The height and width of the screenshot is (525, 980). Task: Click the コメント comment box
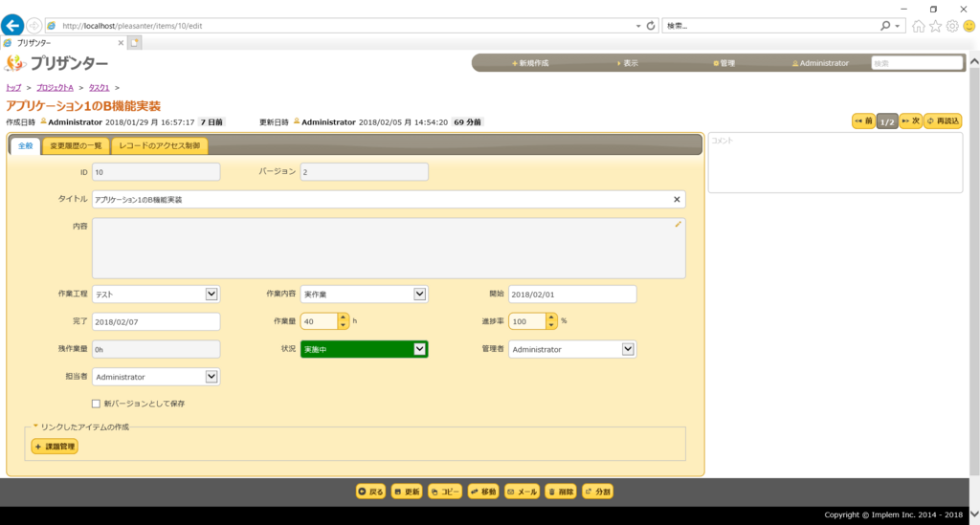pyautogui.click(x=835, y=163)
